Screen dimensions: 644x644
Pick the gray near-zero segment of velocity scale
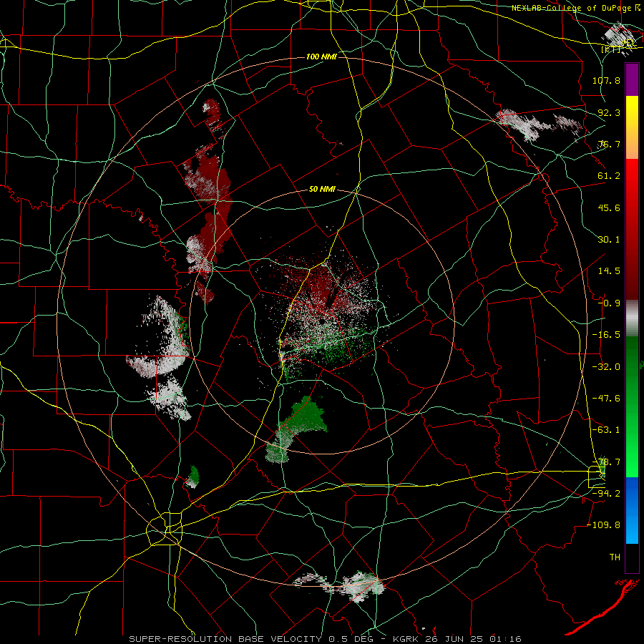(x=632, y=318)
